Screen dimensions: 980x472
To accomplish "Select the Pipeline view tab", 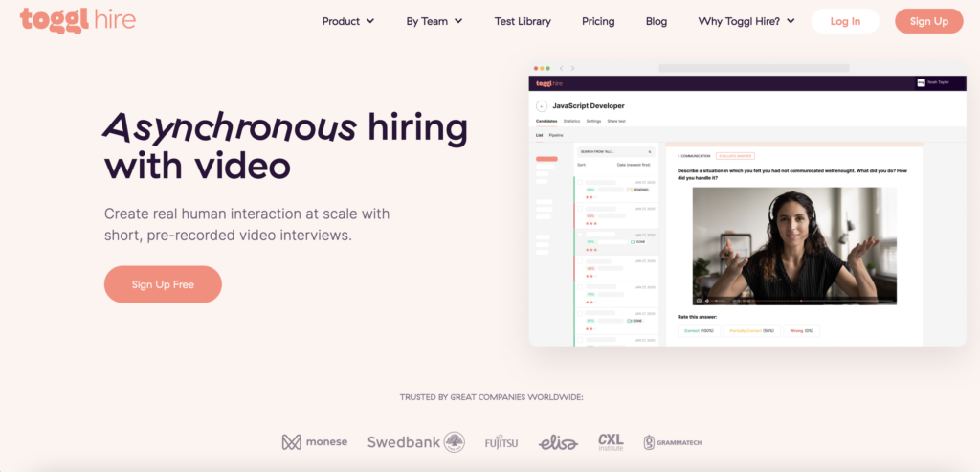I will click(556, 135).
